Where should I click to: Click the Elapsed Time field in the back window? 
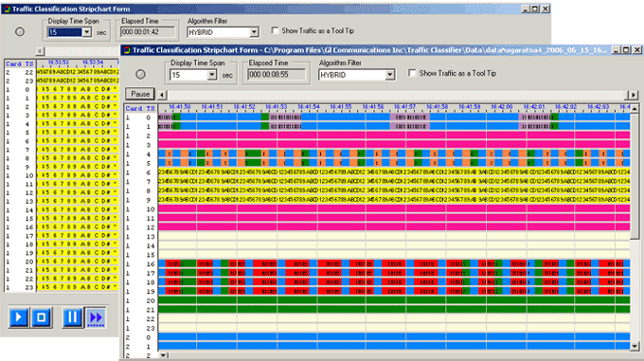[148, 32]
